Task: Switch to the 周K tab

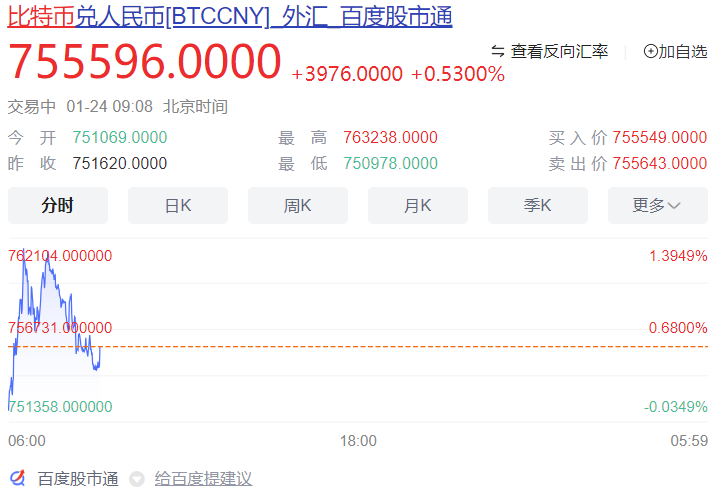Action: pyautogui.click(x=298, y=205)
